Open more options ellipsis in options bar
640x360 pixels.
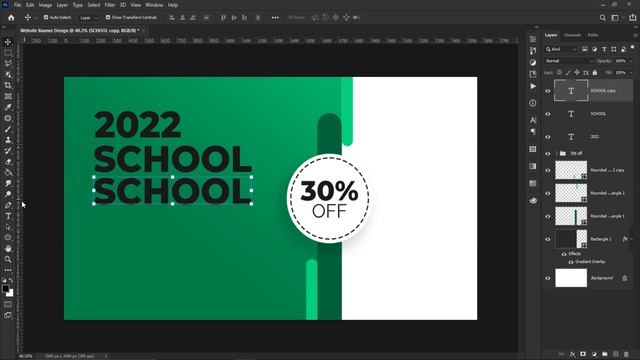click(x=275, y=18)
